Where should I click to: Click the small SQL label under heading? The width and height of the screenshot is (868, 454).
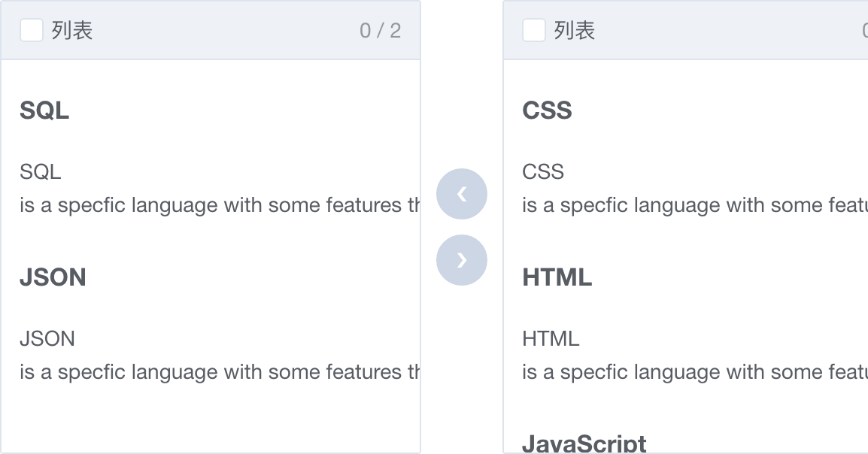41,172
